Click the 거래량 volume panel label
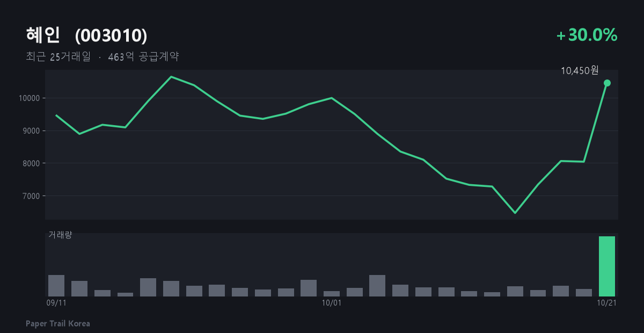Viewport: 644px width, 333px height. (x=60, y=235)
